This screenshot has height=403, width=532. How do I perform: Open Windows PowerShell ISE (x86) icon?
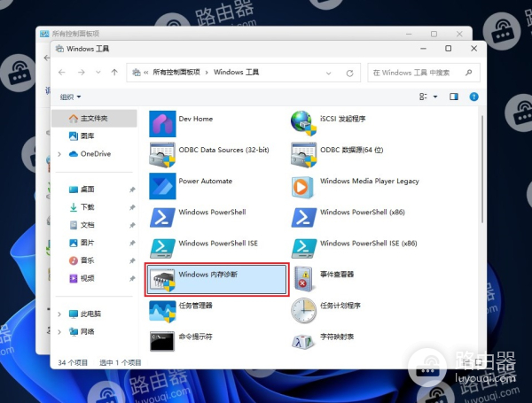(303, 249)
